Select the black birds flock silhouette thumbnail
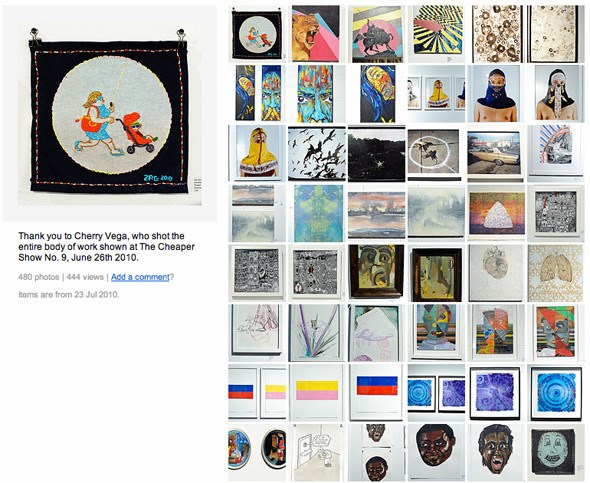590x483 pixels. point(315,153)
